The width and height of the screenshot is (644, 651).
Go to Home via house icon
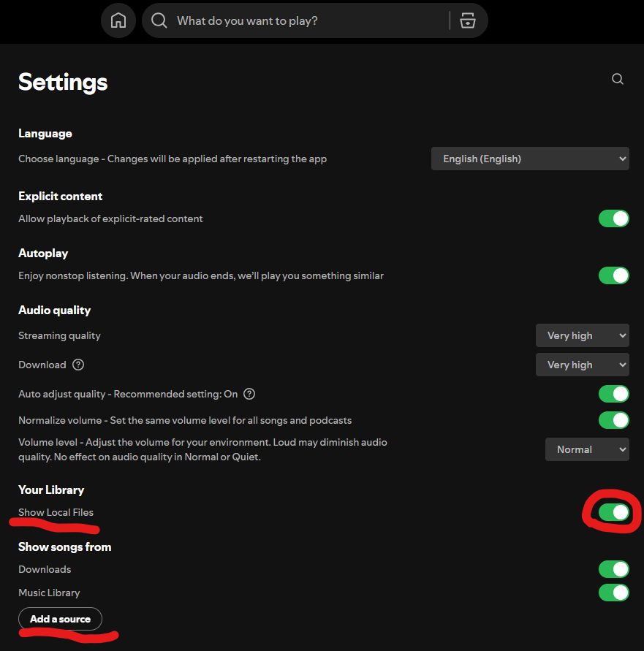118,20
